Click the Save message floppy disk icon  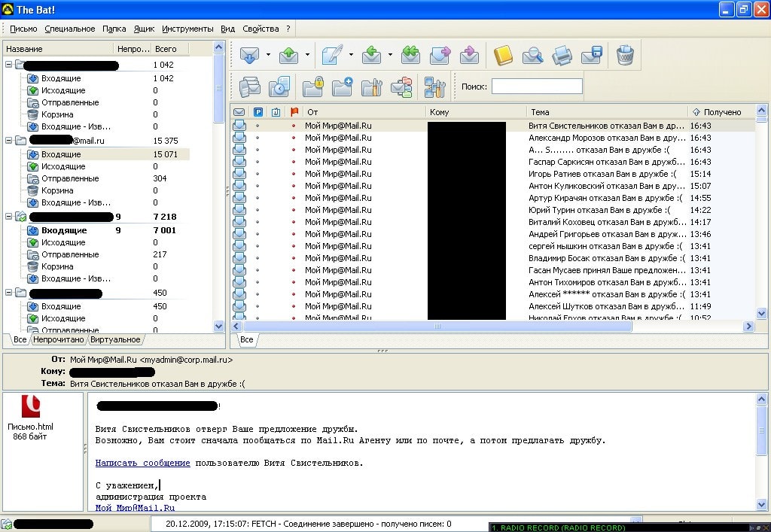[x=592, y=56]
